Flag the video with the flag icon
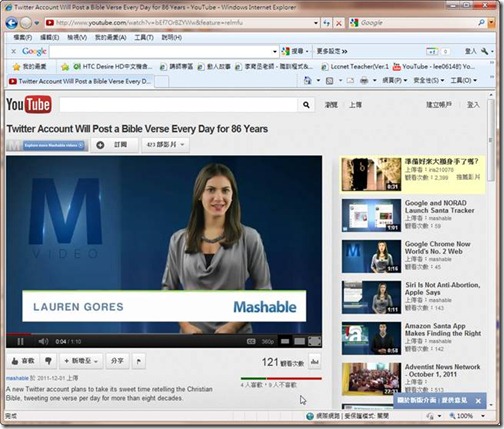The image size is (504, 429). [x=139, y=361]
